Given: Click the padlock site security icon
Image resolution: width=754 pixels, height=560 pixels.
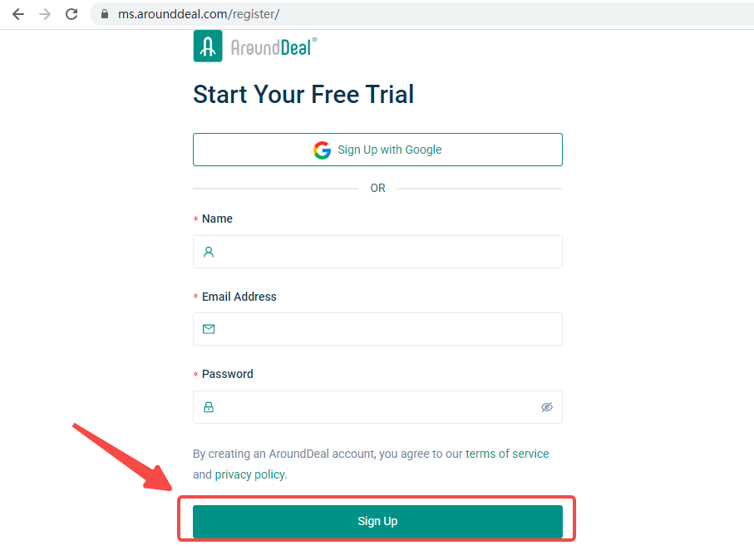Looking at the screenshot, I should (x=105, y=14).
